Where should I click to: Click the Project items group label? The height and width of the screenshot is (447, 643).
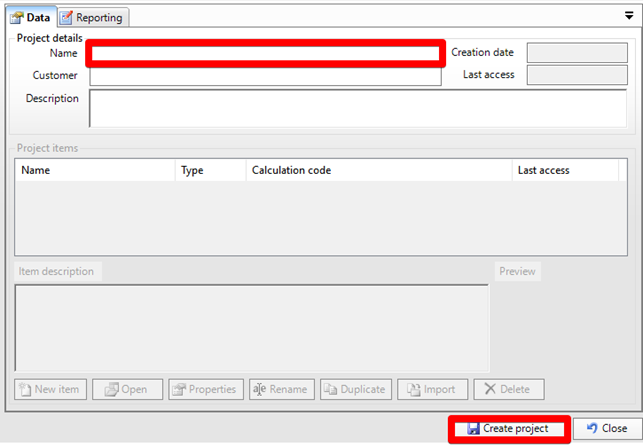(47, 148)
